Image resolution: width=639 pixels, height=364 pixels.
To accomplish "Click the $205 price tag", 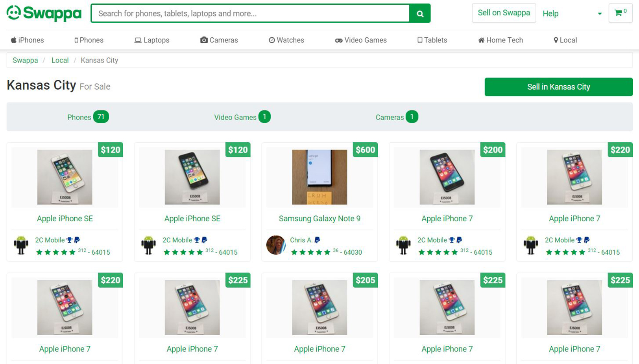I will coord(365,280).
